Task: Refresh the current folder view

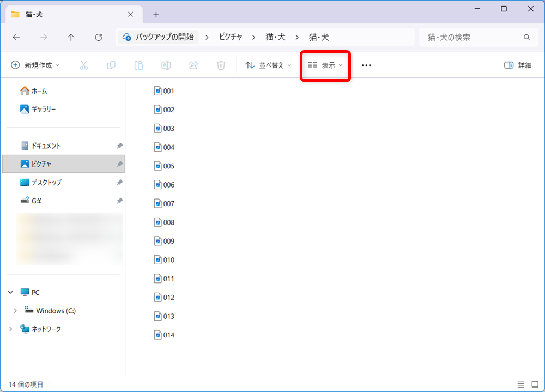Action: pos(98,37)
